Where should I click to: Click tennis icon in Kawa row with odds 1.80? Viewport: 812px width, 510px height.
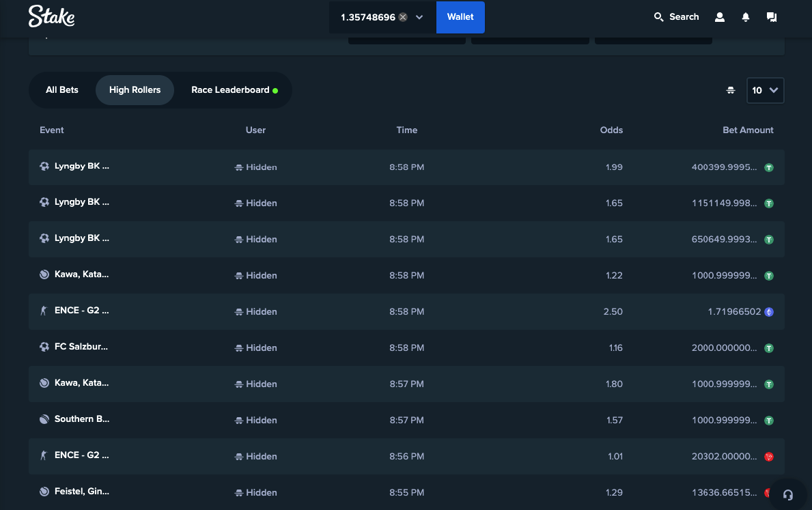[44, 383]
